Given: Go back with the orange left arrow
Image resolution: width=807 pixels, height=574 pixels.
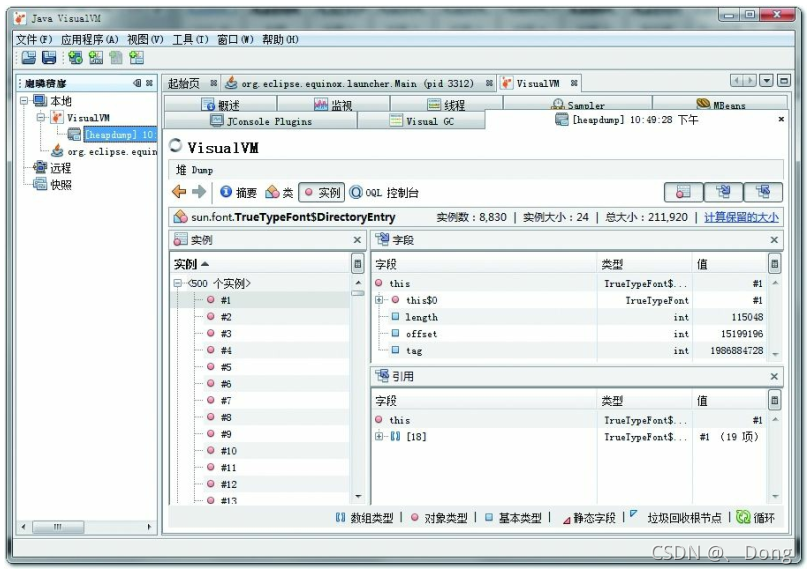Looking at the screenshot, I should (x=179, y=192).
